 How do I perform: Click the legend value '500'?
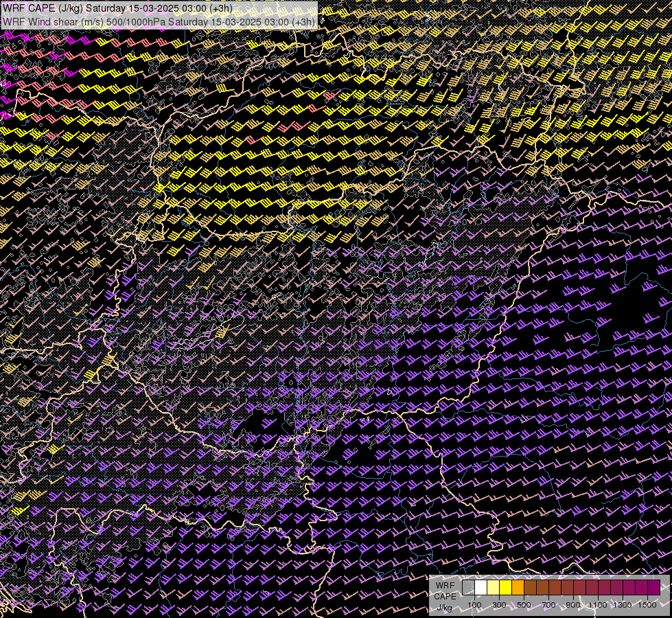[x=524, y=605]
